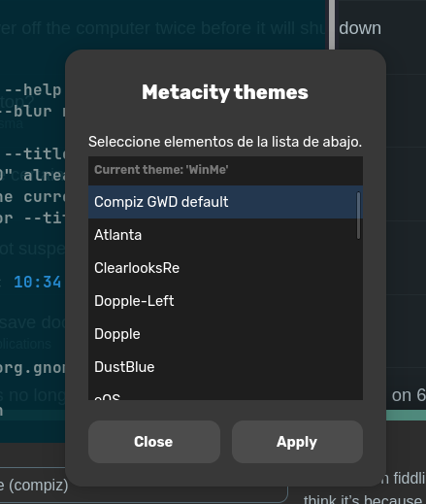Click the word down in right panel
426x504 pixels.
pos(360,28)
